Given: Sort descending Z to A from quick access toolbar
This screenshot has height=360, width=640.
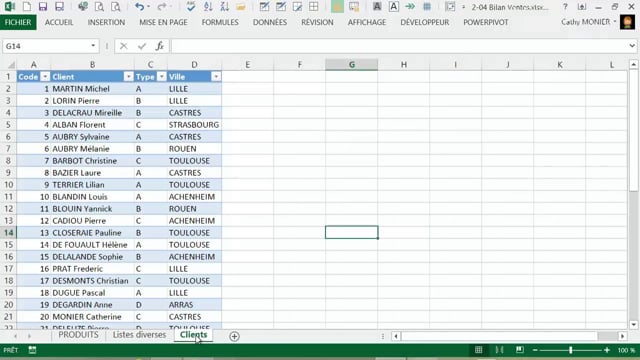Looking at the screenshot, I should click(224, 7).
